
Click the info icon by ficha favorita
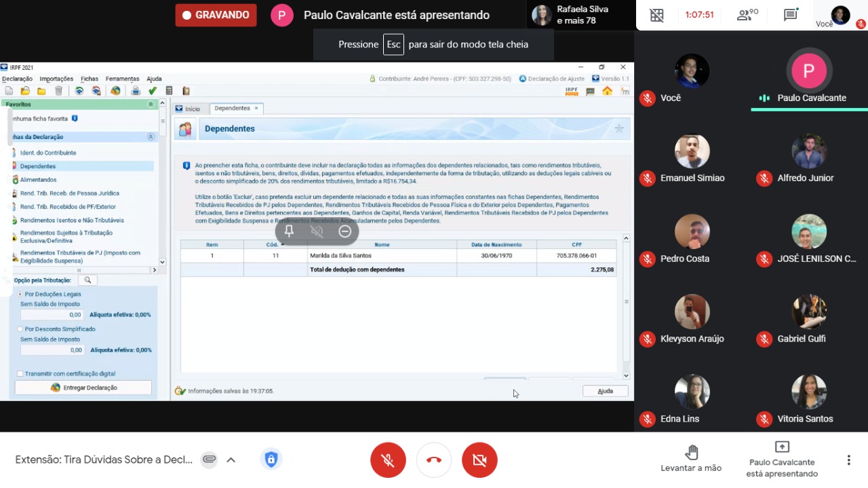(x=75, y=119)
